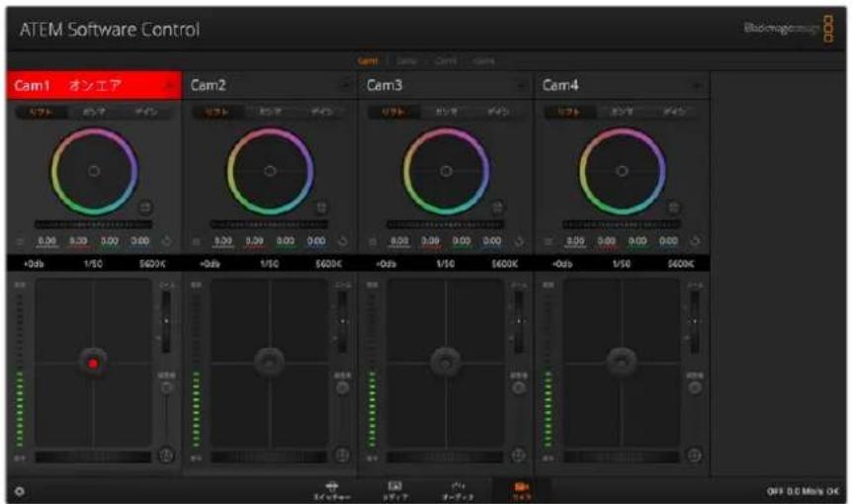Reset the Cam2 color wheel

click(321, 207)
